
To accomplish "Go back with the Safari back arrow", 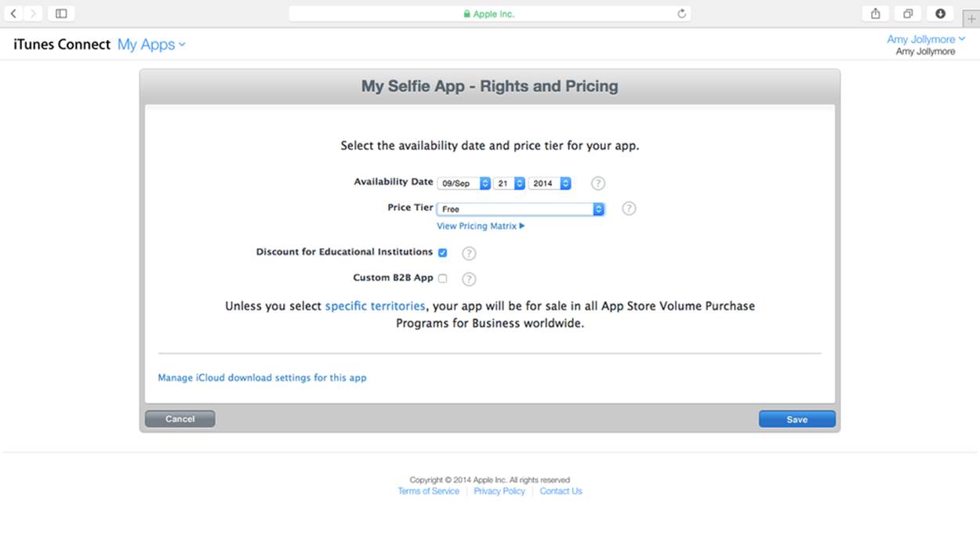I will pos(13,13).
